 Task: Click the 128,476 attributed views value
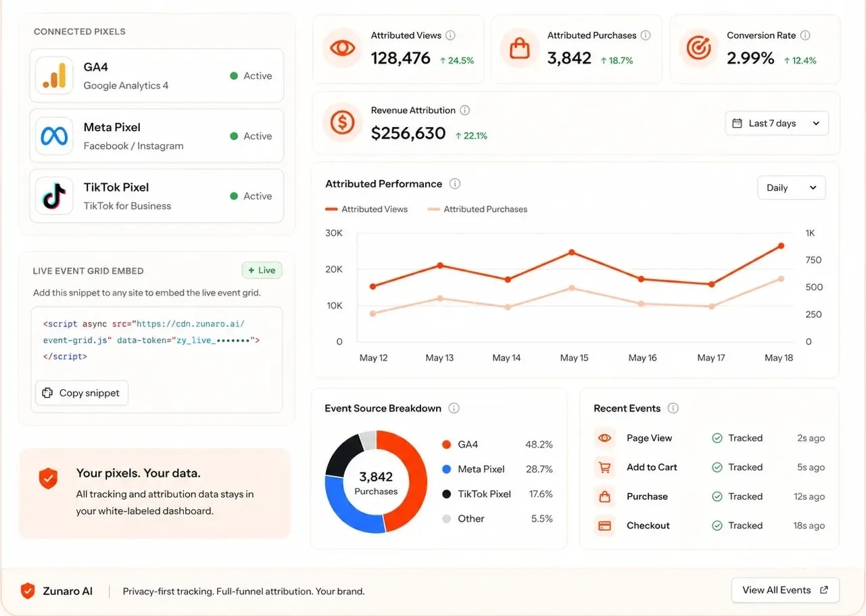401,59
